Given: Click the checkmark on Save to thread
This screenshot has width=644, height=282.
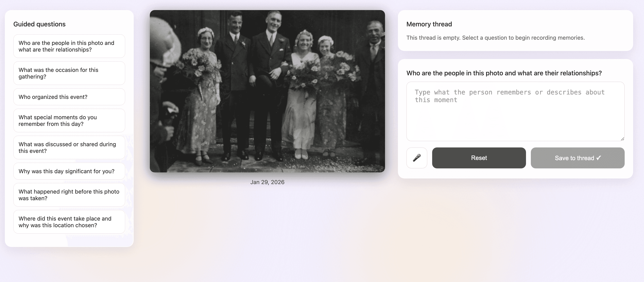Looking at the screenshot, I should [599, 158].
